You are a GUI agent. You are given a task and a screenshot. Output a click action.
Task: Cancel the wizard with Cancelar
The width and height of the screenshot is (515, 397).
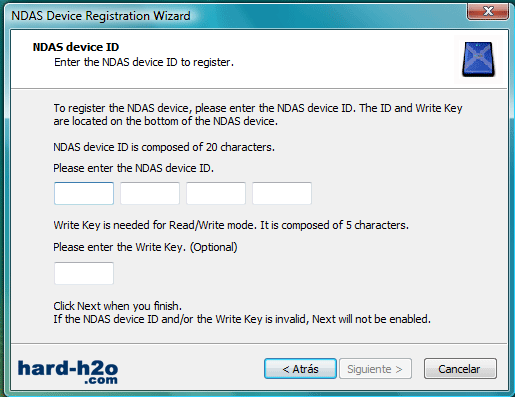pyautogui.click(x=460, y=369)
